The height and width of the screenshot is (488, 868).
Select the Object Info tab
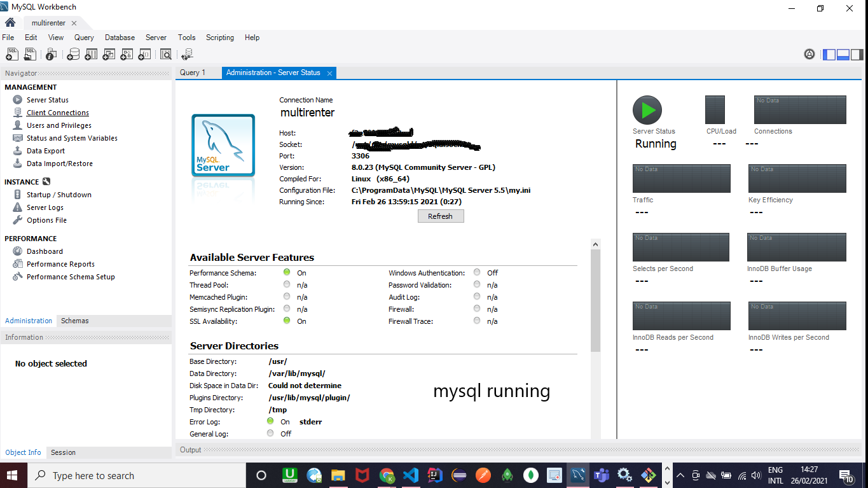(23, 452)
